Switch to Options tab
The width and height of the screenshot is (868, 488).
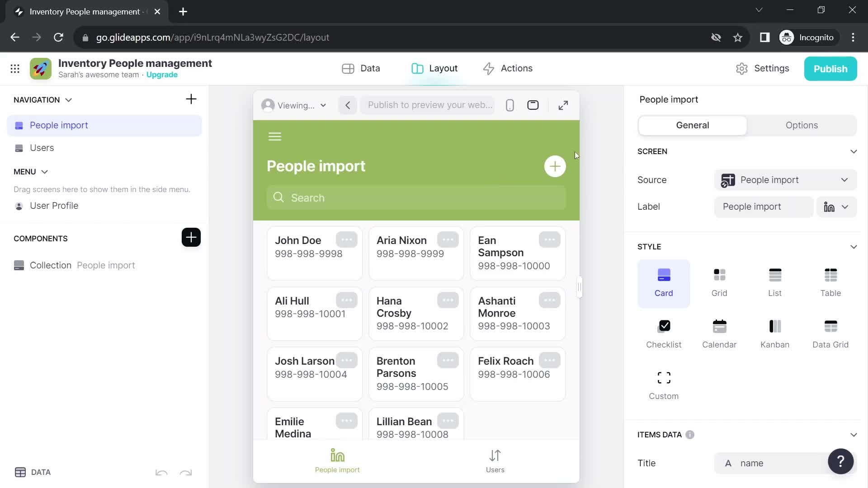tap(802, 125)
